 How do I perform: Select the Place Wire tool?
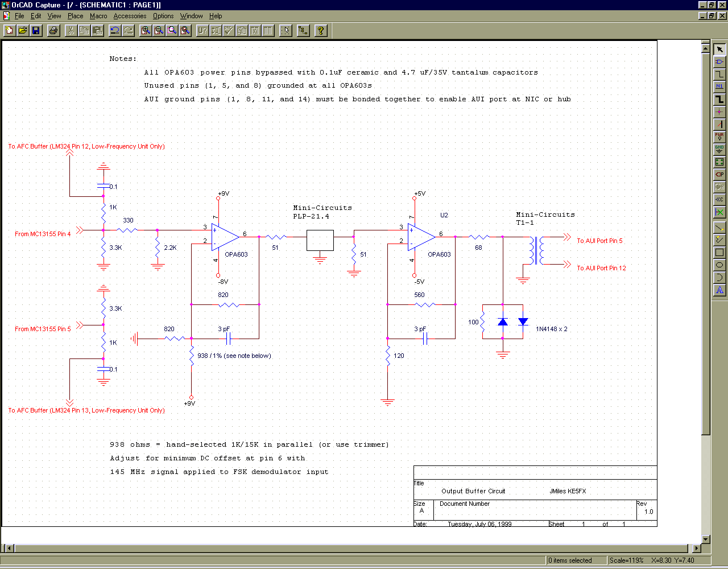coord(719,74)
